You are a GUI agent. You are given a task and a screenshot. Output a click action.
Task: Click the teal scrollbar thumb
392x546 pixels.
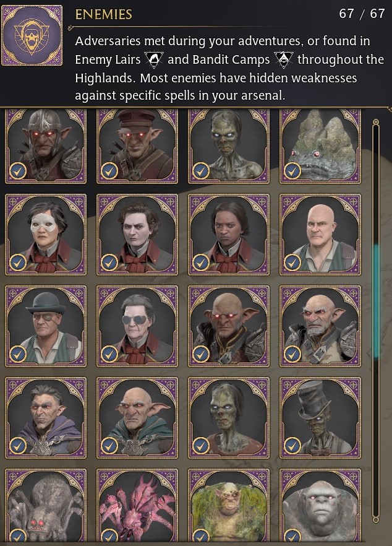(376, 301)
